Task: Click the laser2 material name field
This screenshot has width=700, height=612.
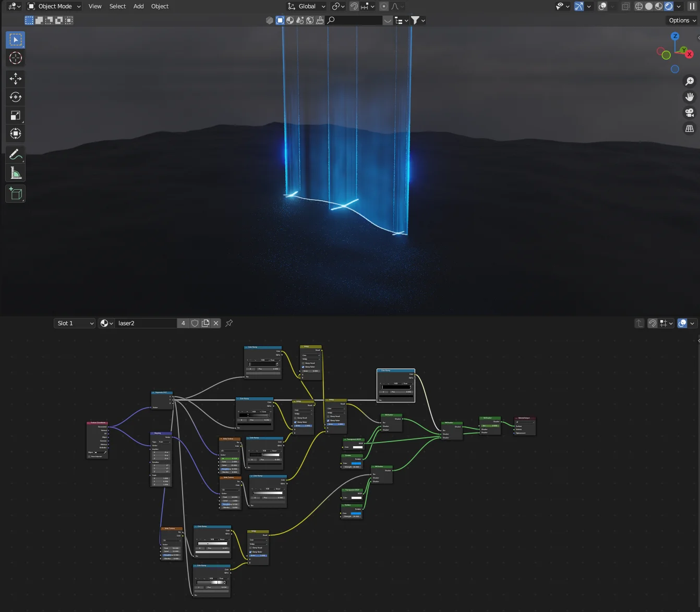Action: click(146, 323)
